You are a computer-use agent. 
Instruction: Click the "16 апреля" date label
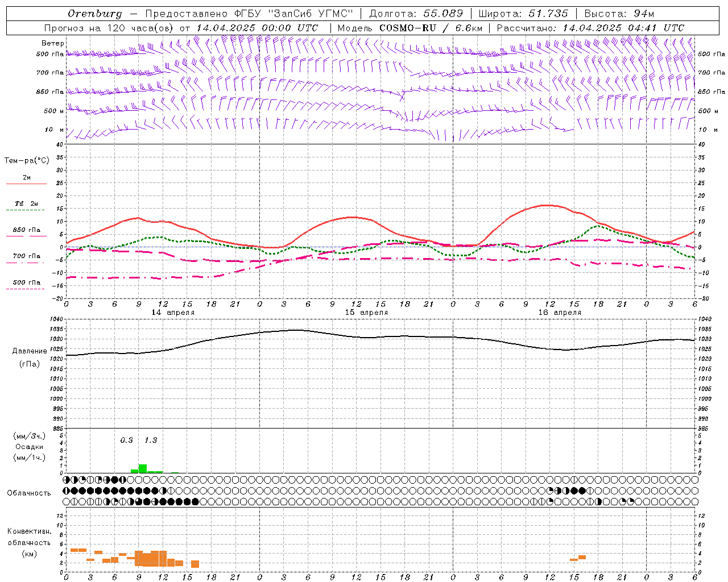[x=560, y=313]
